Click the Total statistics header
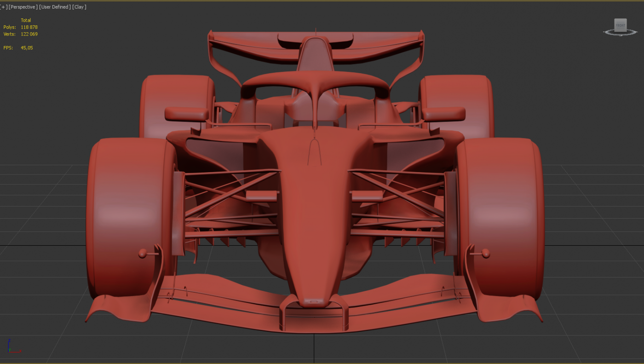The width and height of the screenshot is (644, 364). click(x=26, y=20)
